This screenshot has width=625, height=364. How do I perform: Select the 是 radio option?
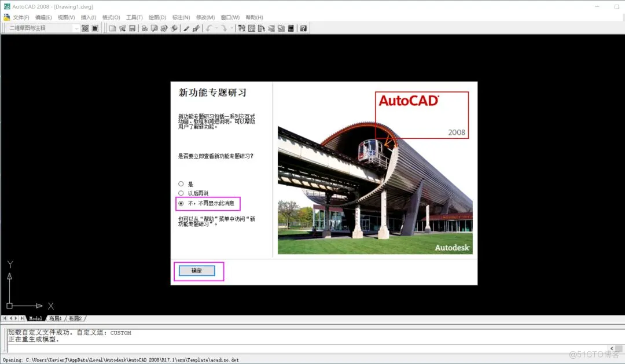[x=181, y=184]
